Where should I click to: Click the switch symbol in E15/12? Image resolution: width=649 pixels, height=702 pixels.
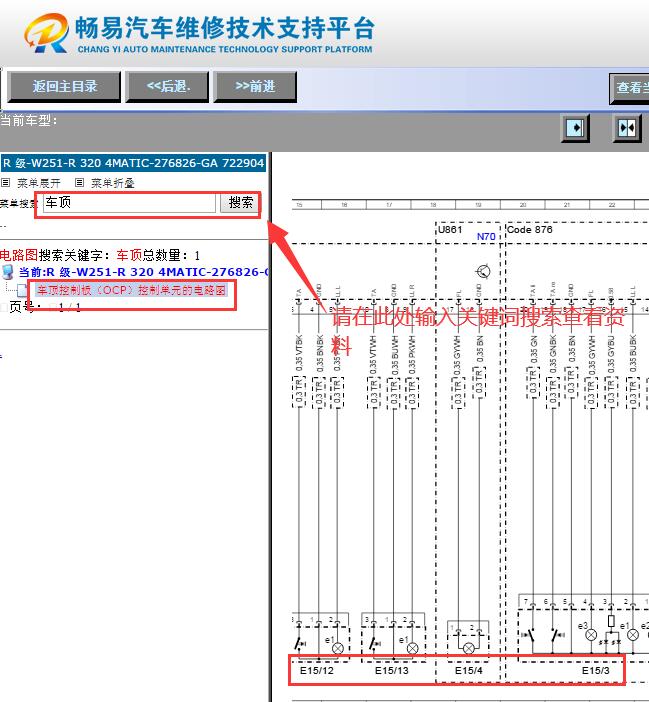point(300,643)
